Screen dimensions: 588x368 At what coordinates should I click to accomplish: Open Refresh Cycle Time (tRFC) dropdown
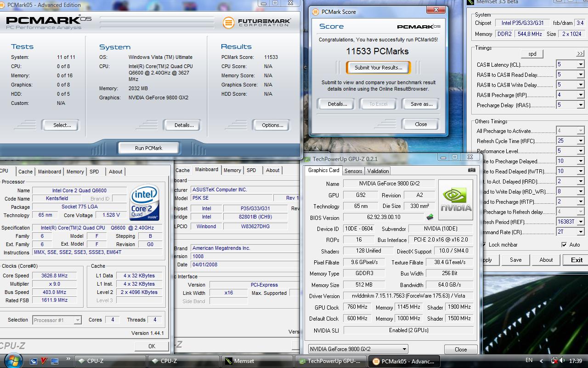tap(581, 141)
